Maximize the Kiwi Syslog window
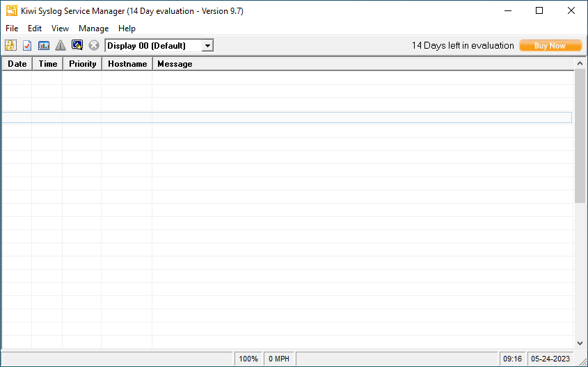588x367 pixels. (x=539, y=11)
